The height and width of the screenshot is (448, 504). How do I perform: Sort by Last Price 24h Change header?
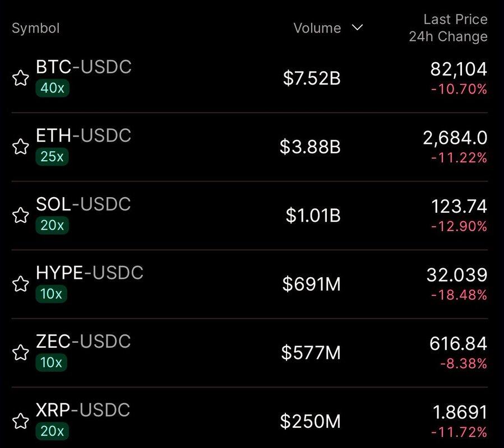coord(447,28)
